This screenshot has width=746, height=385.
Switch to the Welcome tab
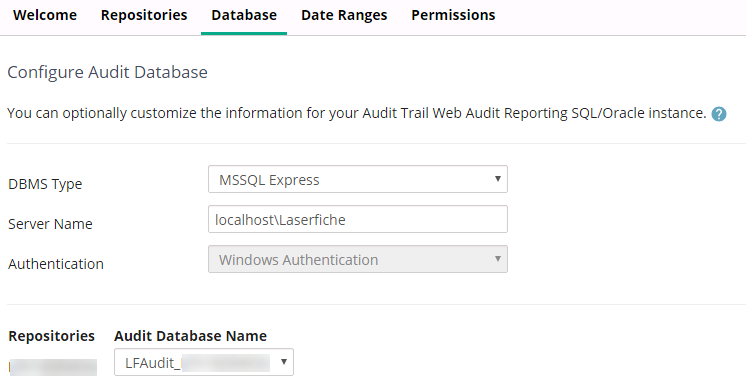(x=45, y=15)
